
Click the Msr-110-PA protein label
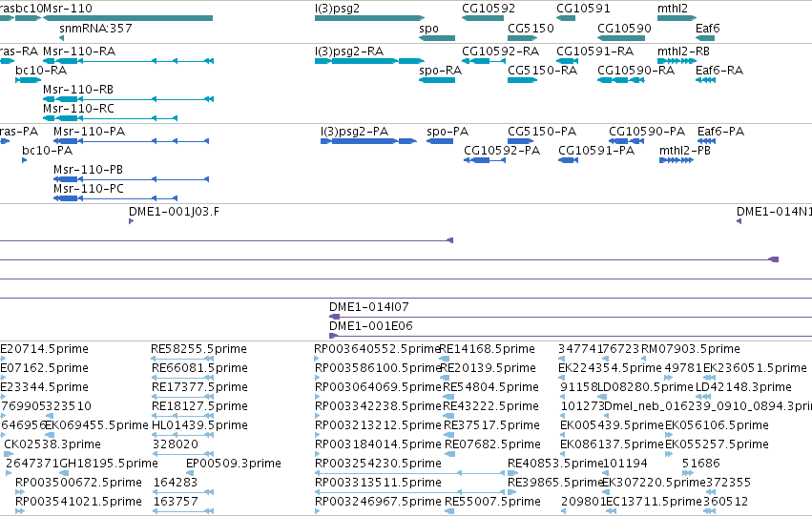pyautogui.click(x=89, y=132)
